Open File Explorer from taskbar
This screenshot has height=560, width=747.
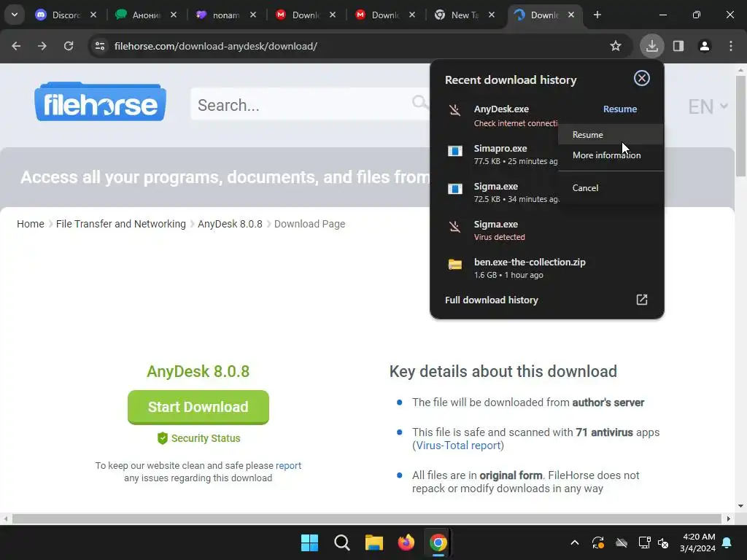point(374,542)
